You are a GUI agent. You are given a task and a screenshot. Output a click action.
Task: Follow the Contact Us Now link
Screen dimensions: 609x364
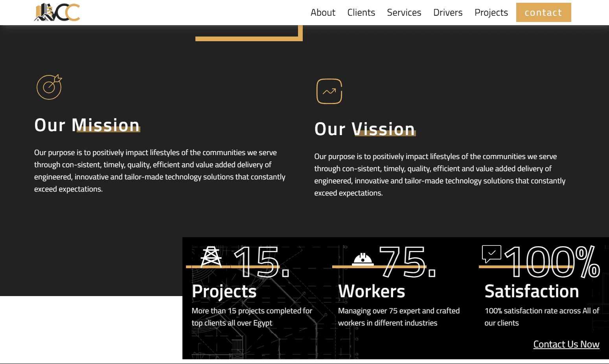click(566, 344)
